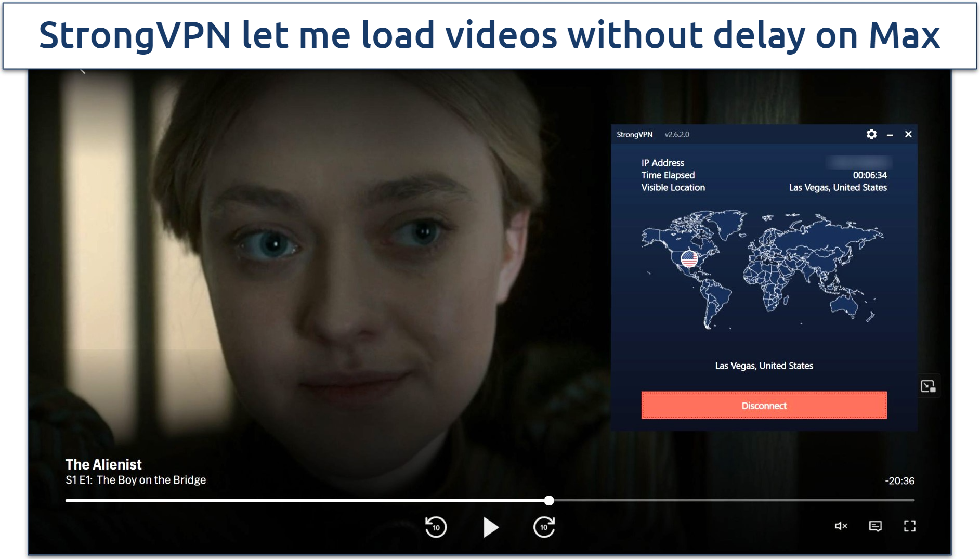Viewport: 980px width, 559px height.
Task: Minimize the StrongVPN window
Action: (890, 135)
